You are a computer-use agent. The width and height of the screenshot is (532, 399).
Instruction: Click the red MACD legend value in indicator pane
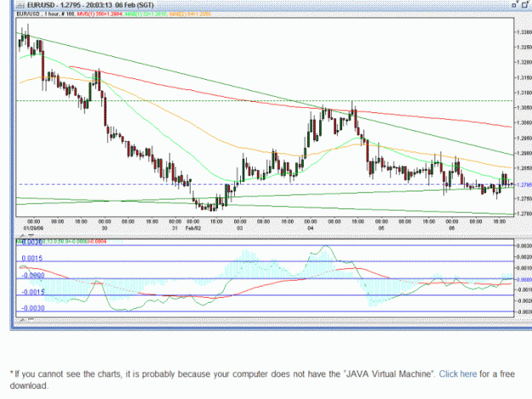97,242
